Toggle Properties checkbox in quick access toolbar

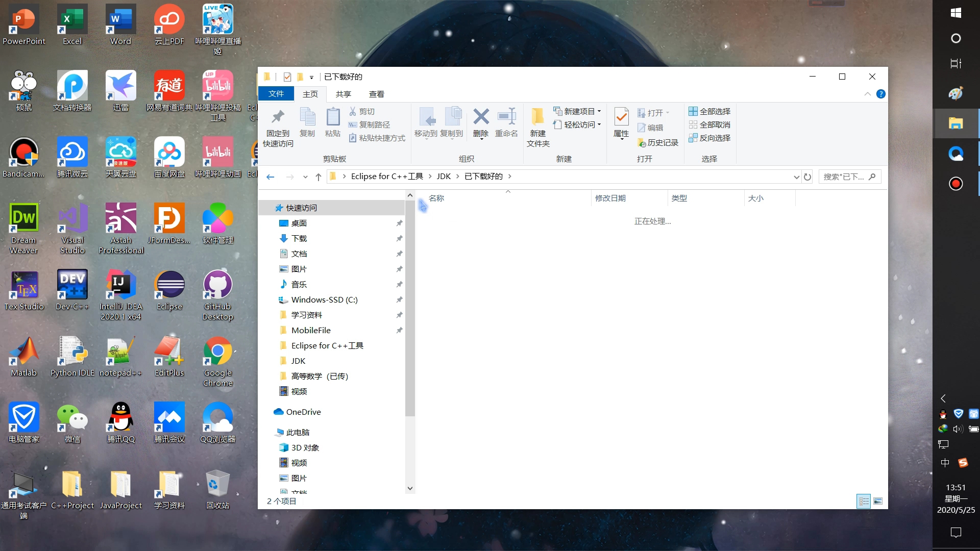(287, 77)
